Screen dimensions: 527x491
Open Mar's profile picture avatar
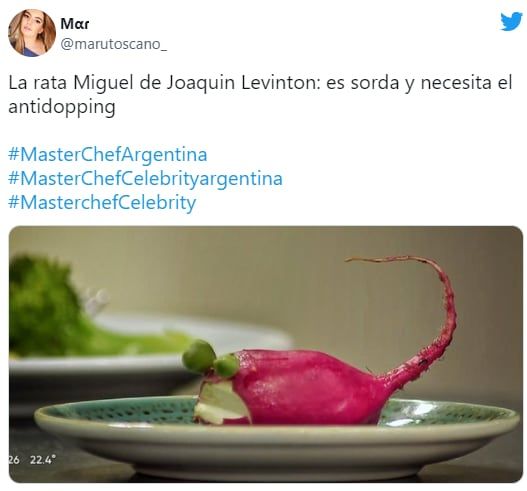coord(32,33)
